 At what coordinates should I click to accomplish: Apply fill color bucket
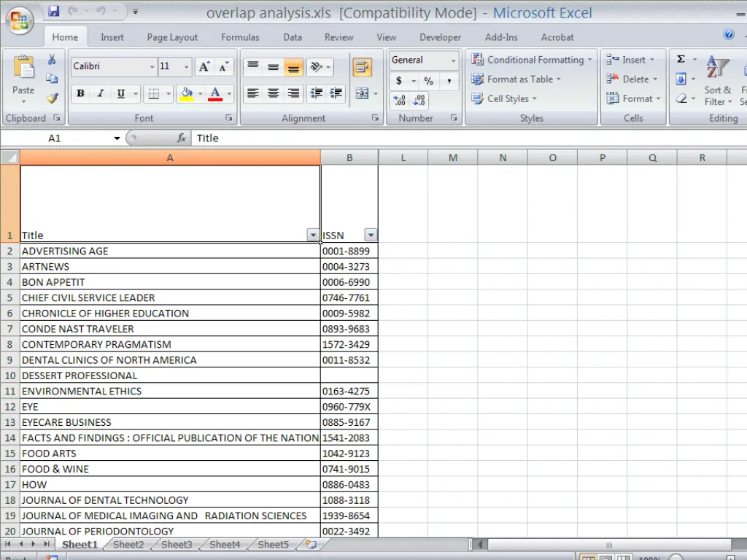pyautogui.click(x=186, y=93)
